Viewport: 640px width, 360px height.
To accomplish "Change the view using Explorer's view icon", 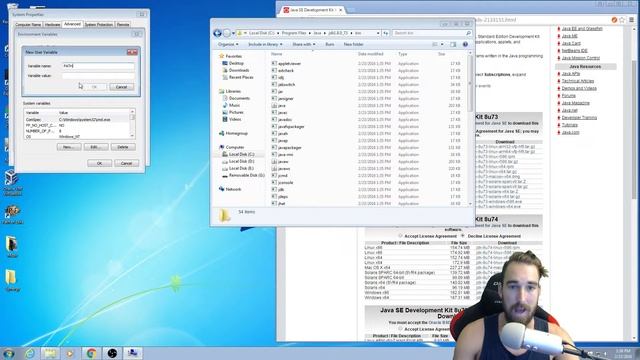I will (435, 44).
